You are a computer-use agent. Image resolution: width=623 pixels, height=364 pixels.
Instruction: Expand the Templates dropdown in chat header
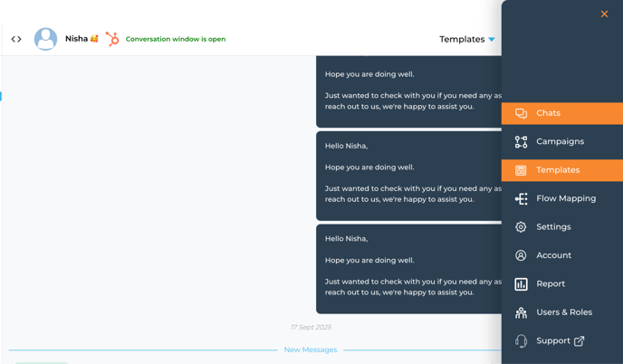467,39
